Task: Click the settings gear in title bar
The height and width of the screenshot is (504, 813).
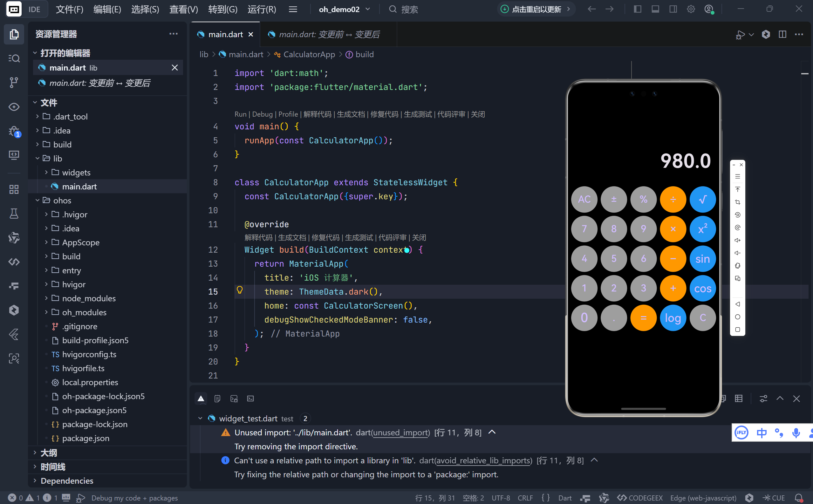Action: 691,9
